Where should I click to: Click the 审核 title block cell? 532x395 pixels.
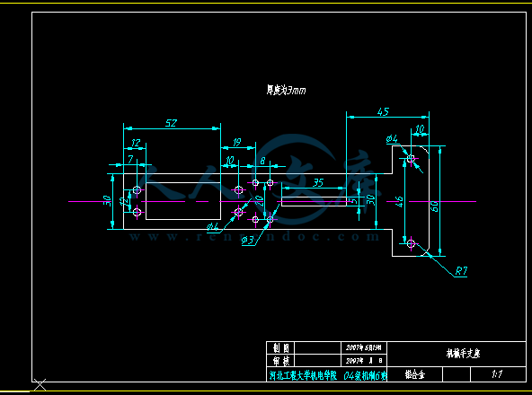pos(281,360)
